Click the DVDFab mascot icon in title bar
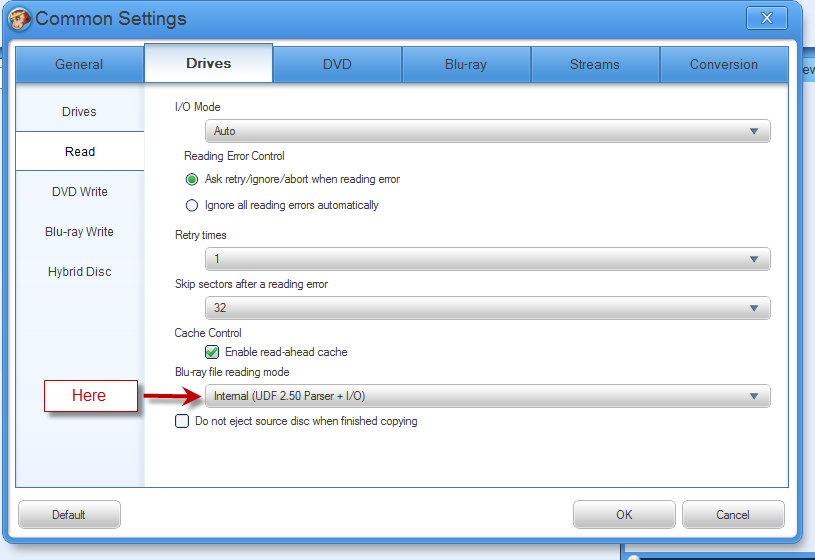Viewport: 815px width, 560px height. tap(20, 19)
